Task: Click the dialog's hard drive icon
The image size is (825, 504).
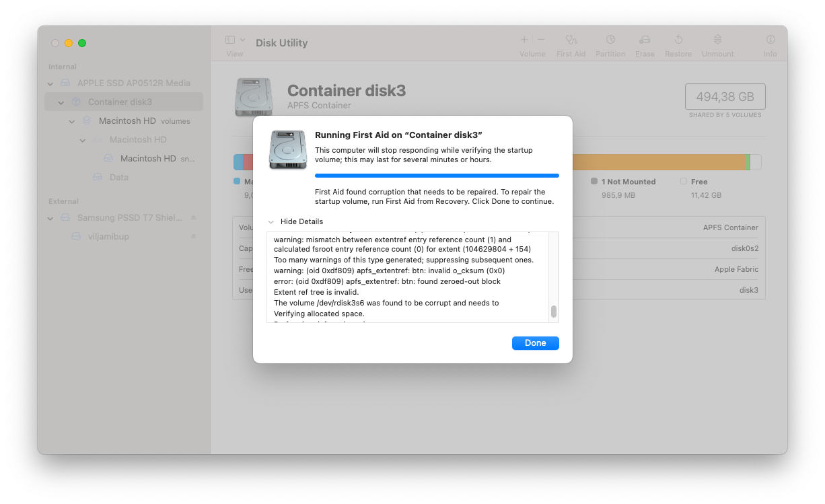Action: tap(287, 149)
